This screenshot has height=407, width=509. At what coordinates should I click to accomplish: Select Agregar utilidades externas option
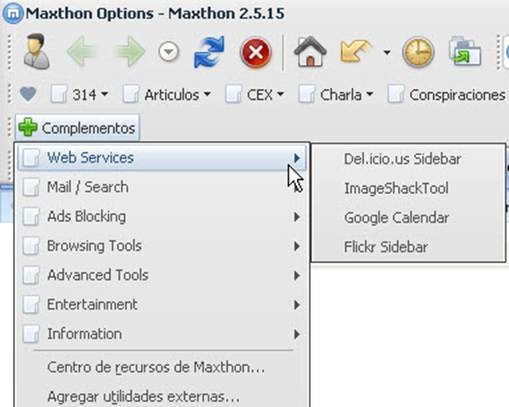point(143,396)
